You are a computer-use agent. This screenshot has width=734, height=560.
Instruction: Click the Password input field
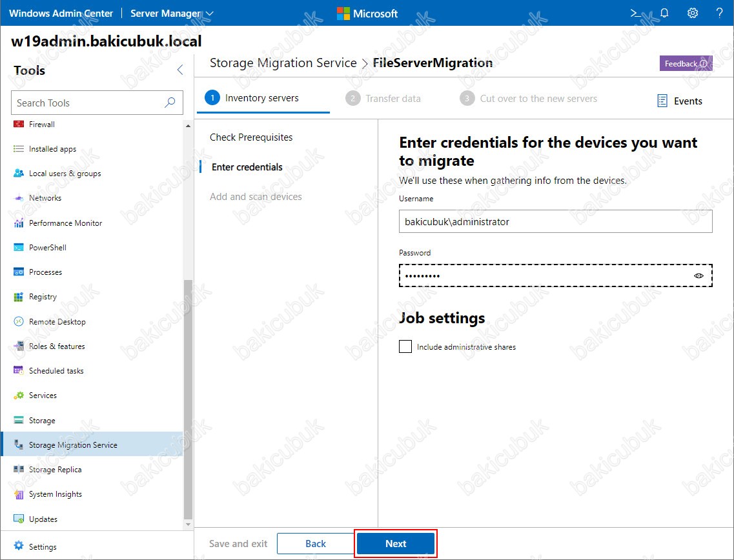(556, 275)
